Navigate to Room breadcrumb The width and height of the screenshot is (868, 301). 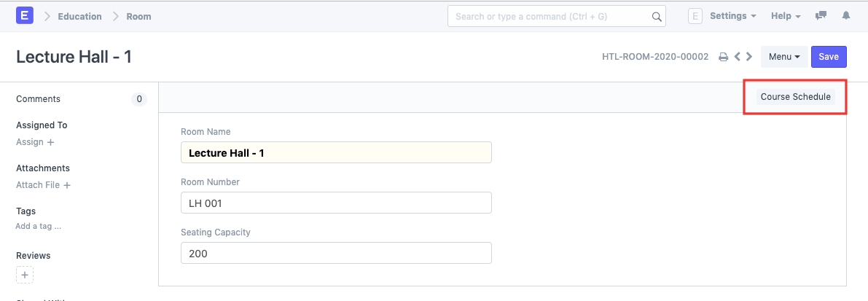[138, 16]
